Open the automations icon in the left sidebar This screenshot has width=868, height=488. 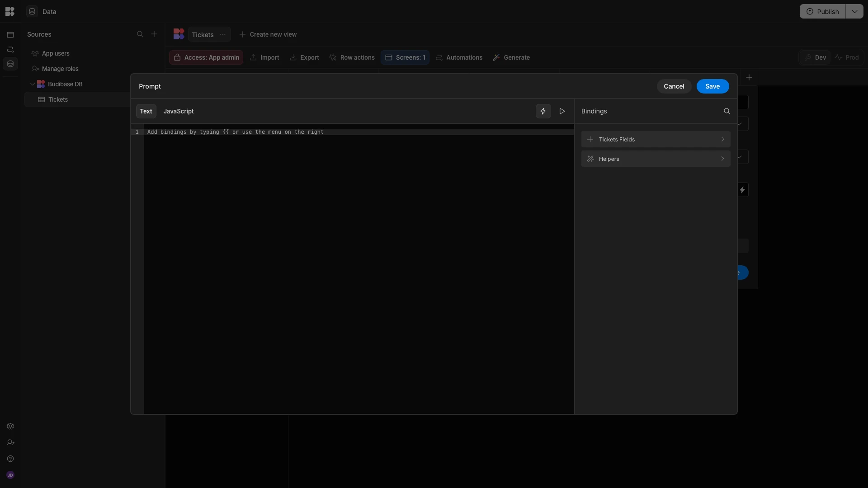10,49
